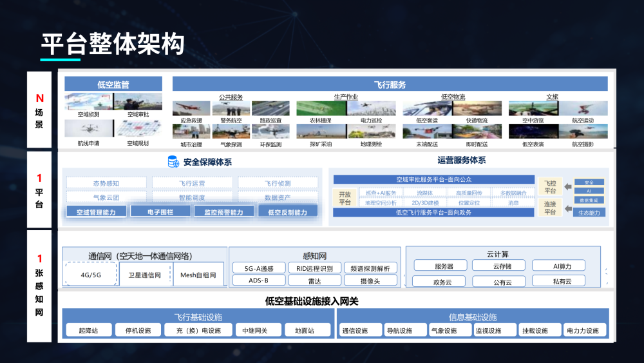Select the 公共服务 section heading
Screen dimensions: 644x363
coord(231,97)
